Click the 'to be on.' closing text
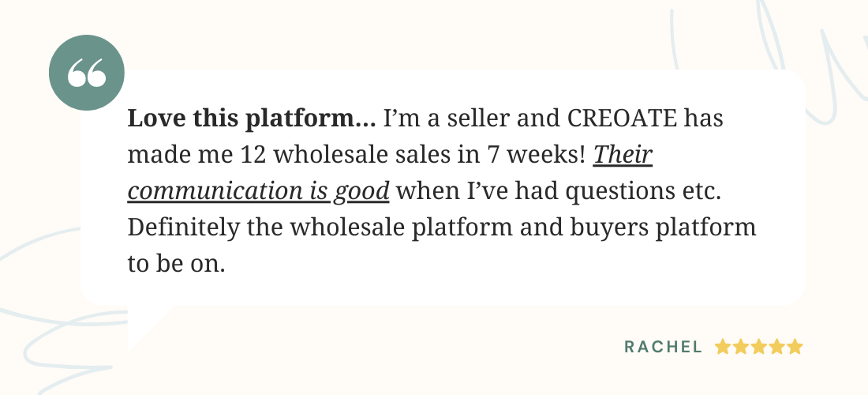The height and width of the screenshot is (395, 868). 177,264
